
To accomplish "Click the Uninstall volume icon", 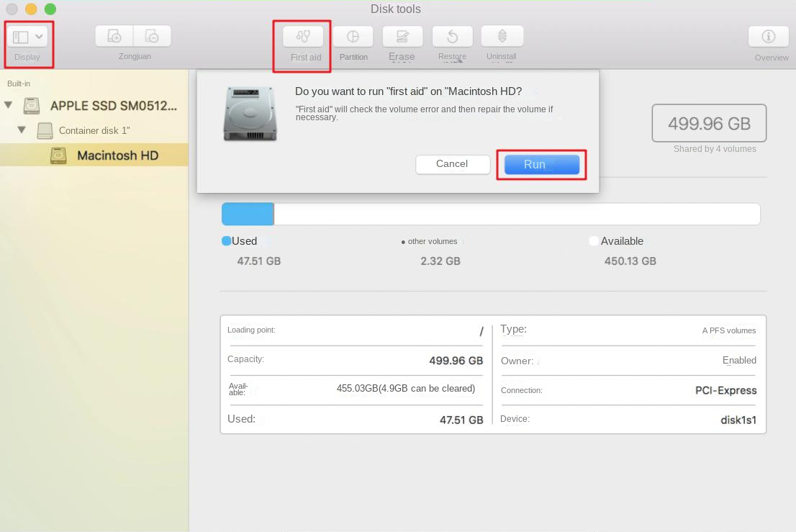I will point(502,35).
